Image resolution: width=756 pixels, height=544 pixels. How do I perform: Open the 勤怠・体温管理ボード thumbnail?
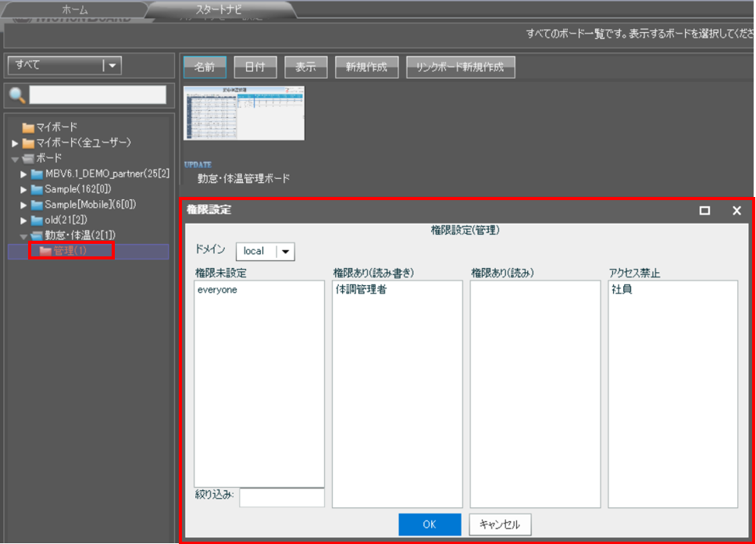[x=244, y=113]
